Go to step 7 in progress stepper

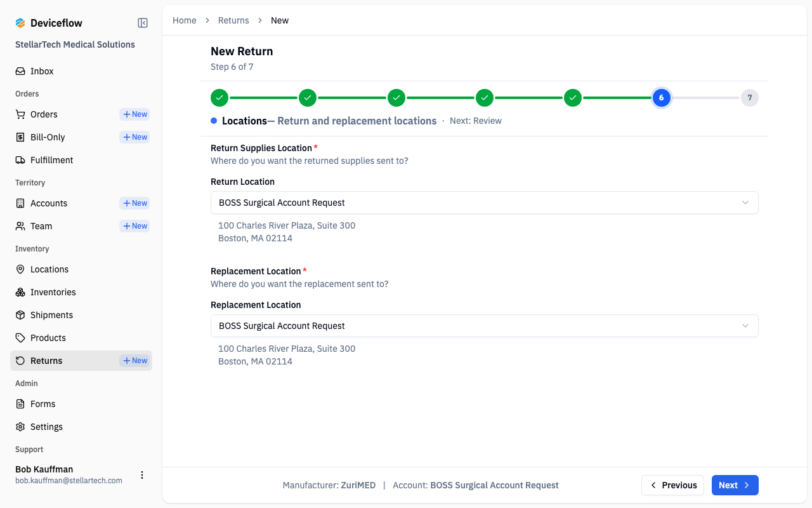coord(750,98)
